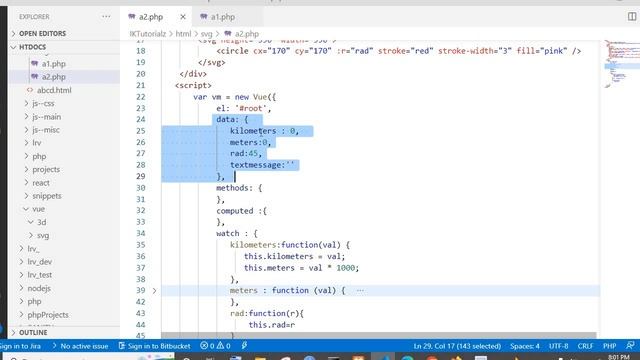The image size is (640, 360).
Task: Change line endings via CRLF
Action: coord(585,346)
